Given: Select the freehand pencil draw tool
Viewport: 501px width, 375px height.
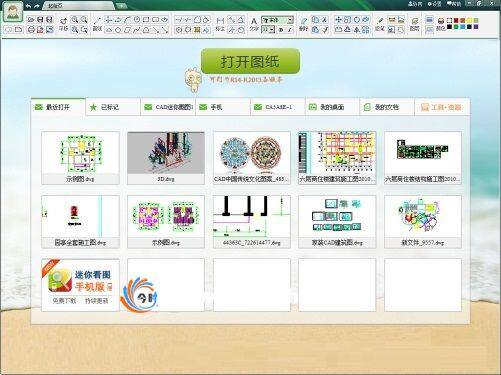Looking at the screenshot, I should pyautogui.click(x=380, y=24).
